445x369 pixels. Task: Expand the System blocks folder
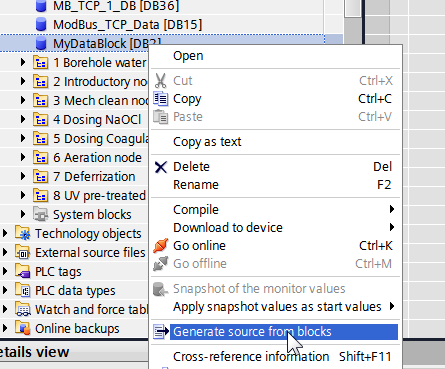click(x=23, y=214)
